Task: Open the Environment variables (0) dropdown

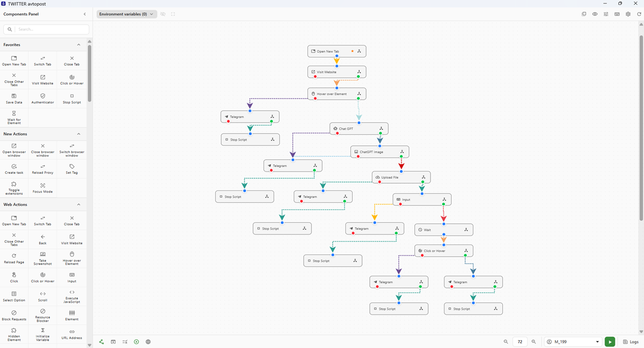Action: click(x=126, y=14)
